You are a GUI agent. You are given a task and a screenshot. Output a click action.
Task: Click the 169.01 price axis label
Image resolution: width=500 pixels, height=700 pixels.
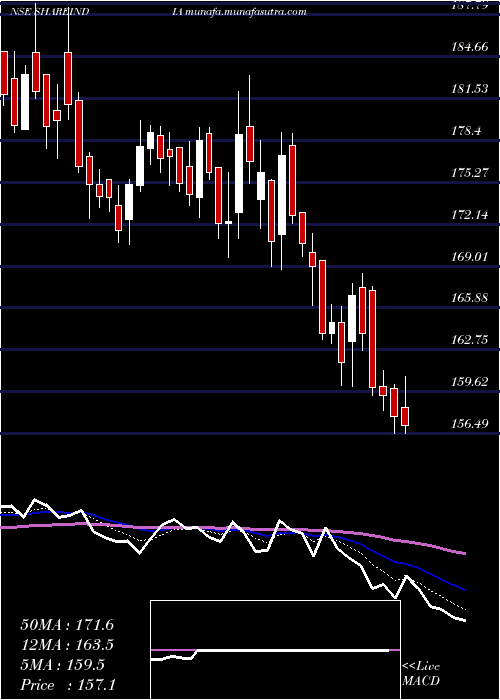tap(470, 257)
